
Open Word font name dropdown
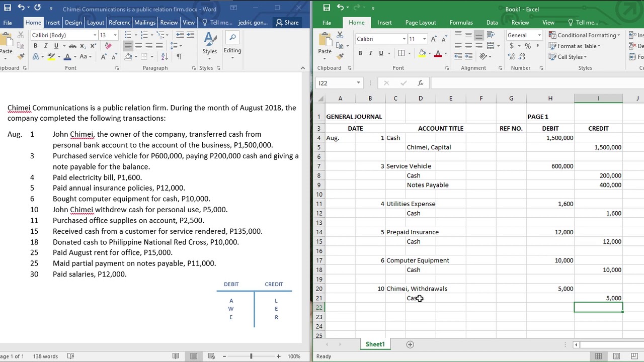[95, 35]
